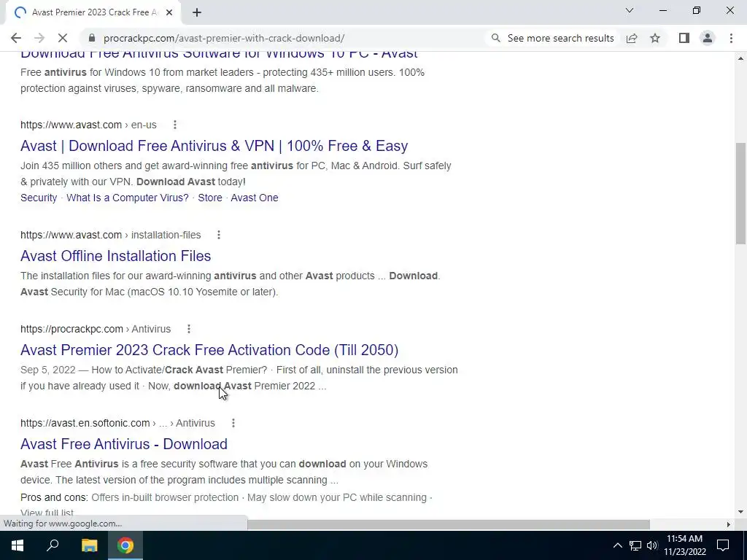Screen dimensions: 747x560
Task: Open network status tray icon
Action: point(635,545)
